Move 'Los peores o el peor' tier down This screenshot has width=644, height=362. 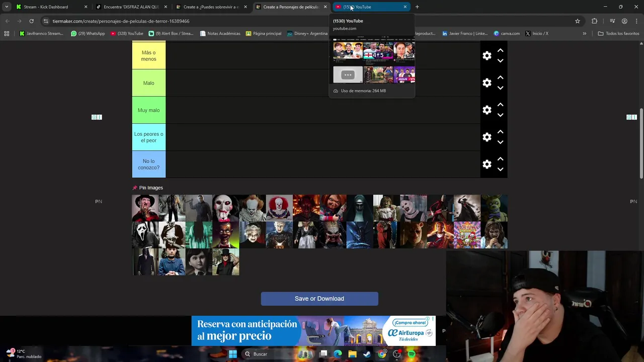point(500,142)
